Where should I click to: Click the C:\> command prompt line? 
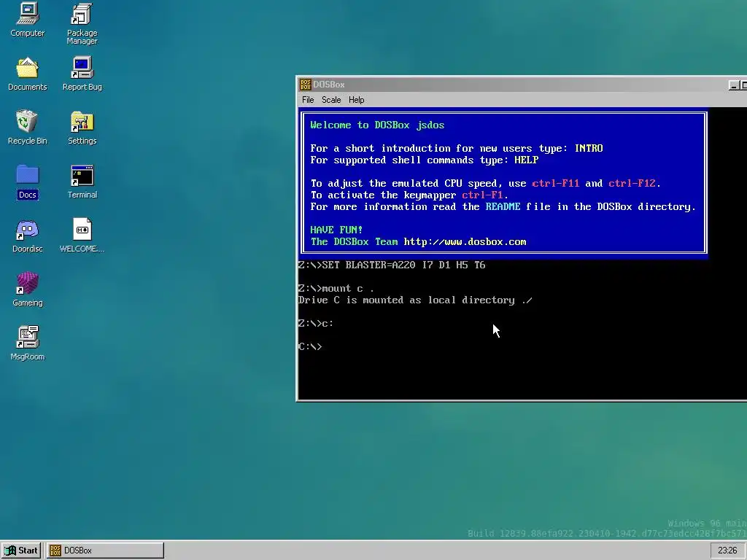pos(311,346)
